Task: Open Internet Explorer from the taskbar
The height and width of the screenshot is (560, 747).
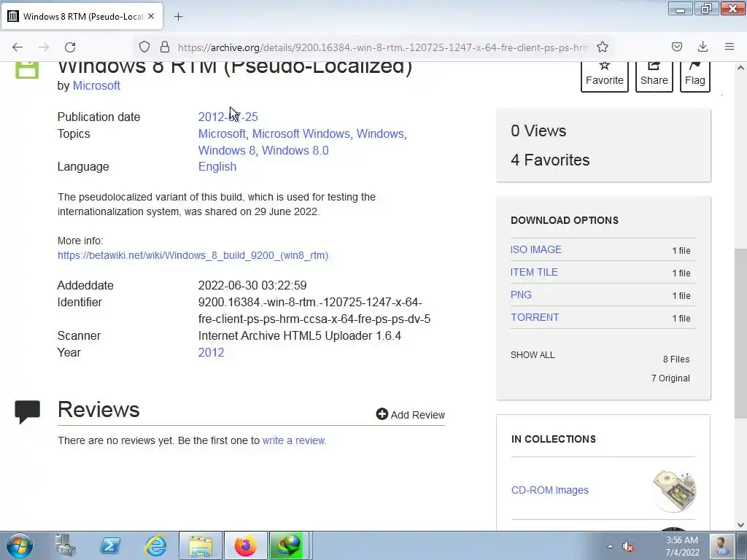Action: [156, 545]
